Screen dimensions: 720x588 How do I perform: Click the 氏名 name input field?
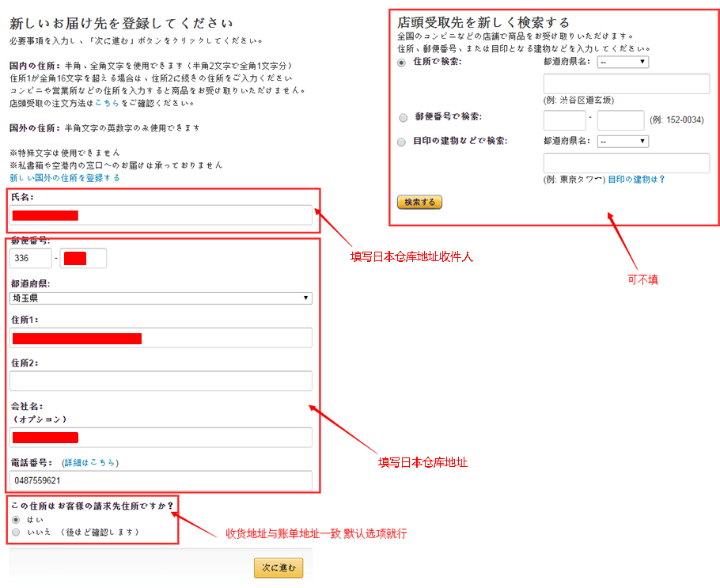click(161, 215)
